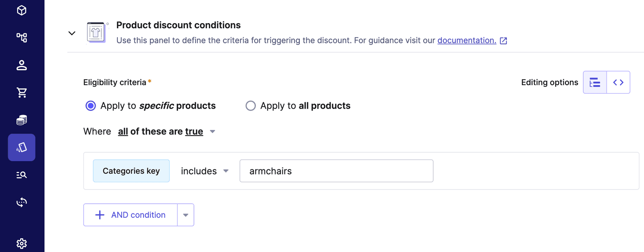
Task: Click the sync arrows icon in sidebar
Action: click(x=21, y=202)
